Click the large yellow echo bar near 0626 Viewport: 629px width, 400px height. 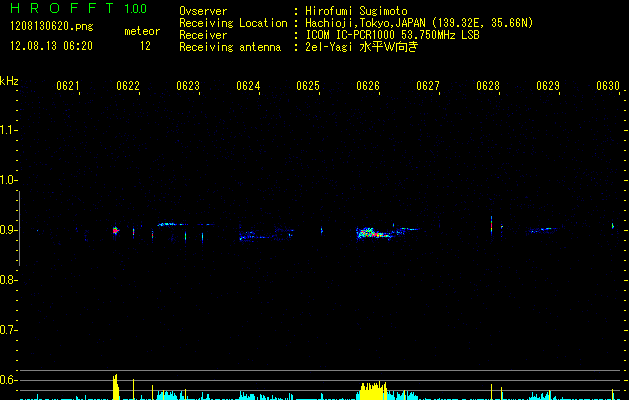coord(372,391)
